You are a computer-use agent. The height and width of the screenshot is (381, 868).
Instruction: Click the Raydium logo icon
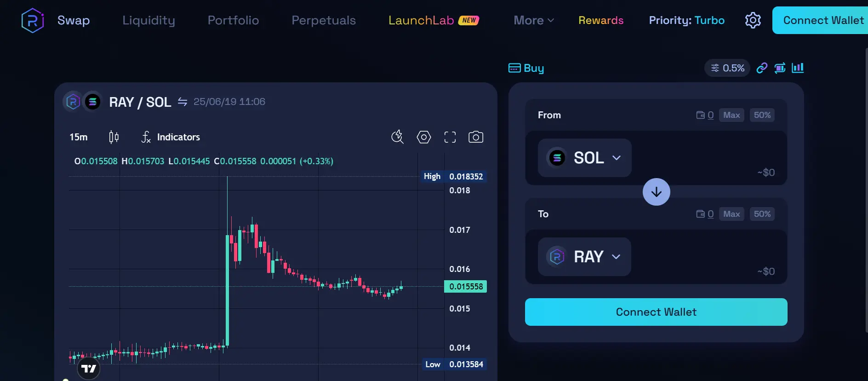click(x=32, y=20)
